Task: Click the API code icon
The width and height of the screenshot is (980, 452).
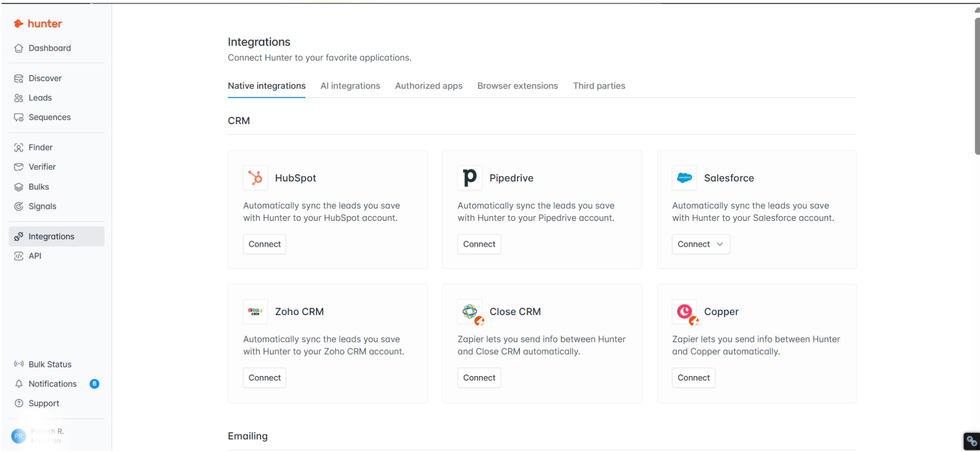Action: (x=19, y=256)
